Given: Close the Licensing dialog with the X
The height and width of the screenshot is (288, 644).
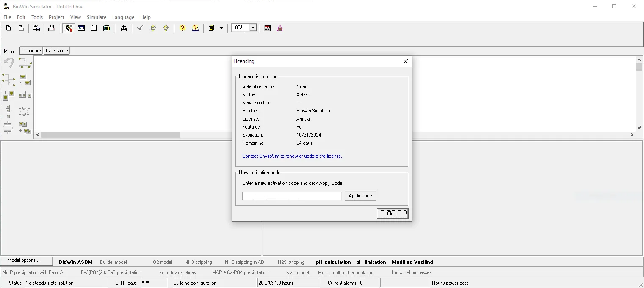Looking at the screenshot, I should click(x=406, y=61).
